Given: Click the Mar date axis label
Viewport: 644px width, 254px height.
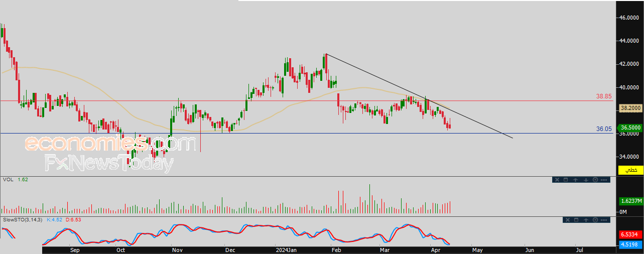Looking at the screenshot, I should 385,249.
